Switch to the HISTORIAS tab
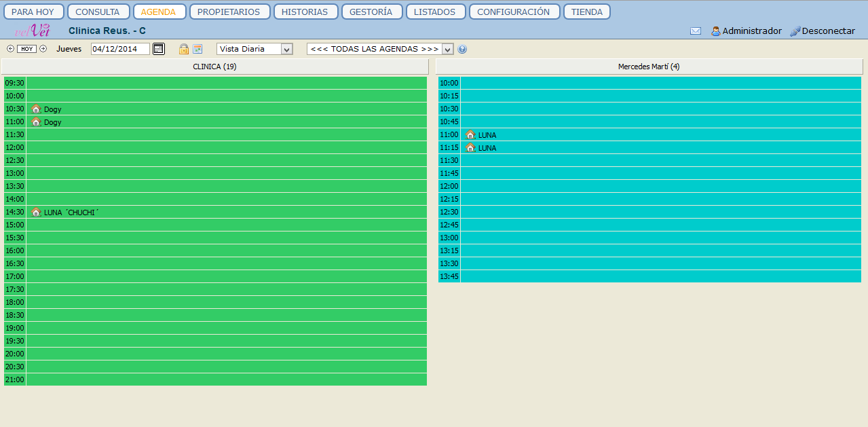Screen dimensions: 868x427 coord(305,12)
